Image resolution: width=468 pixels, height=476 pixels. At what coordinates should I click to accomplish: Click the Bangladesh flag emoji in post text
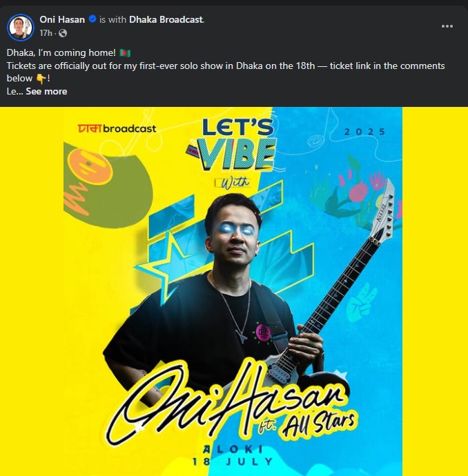125,53
